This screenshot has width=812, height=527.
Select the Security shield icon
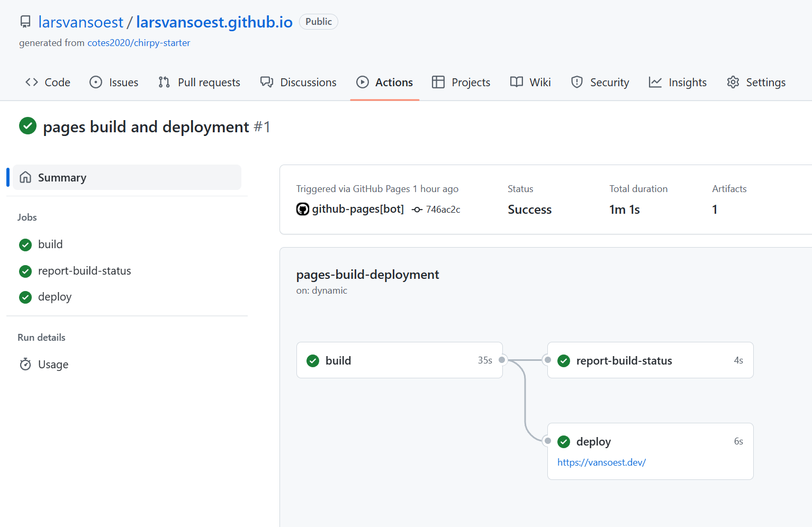point(576,82)
